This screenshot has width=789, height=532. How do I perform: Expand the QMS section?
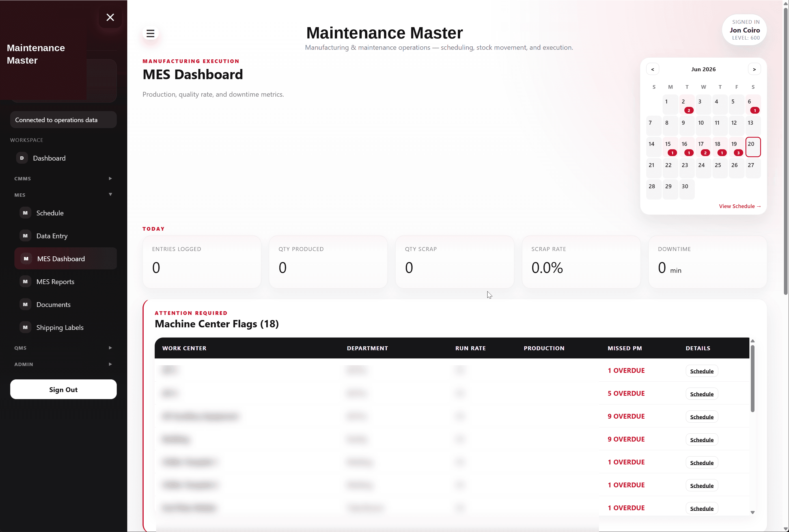[63, 348]
